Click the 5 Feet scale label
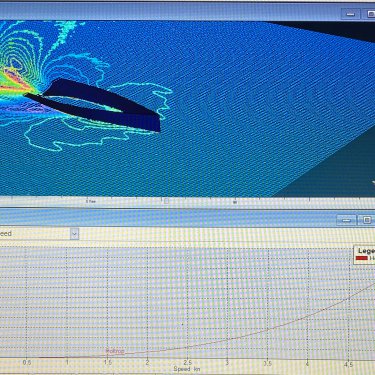375x375 pixels. click(91, 201)
